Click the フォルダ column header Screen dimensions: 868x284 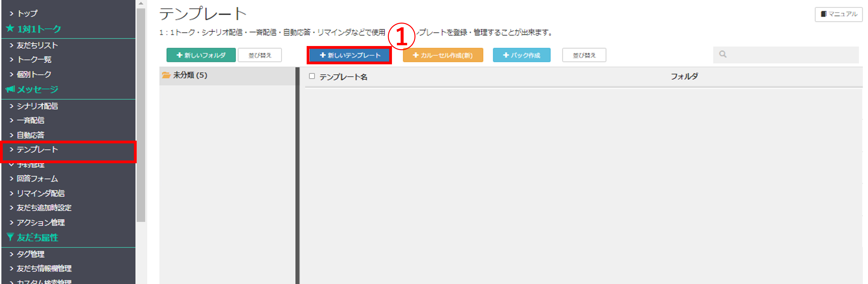pos(684,76)
